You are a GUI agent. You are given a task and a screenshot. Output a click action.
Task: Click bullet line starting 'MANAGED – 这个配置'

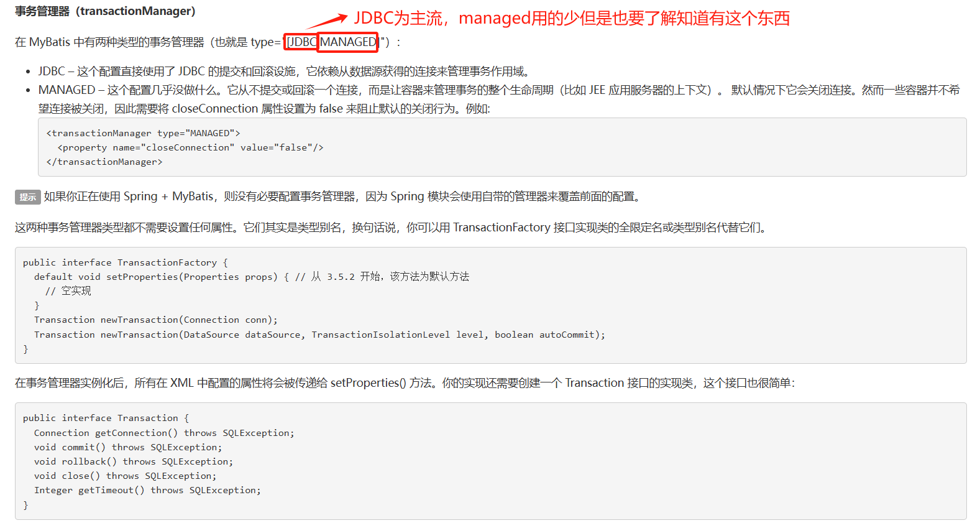point(499,90)
